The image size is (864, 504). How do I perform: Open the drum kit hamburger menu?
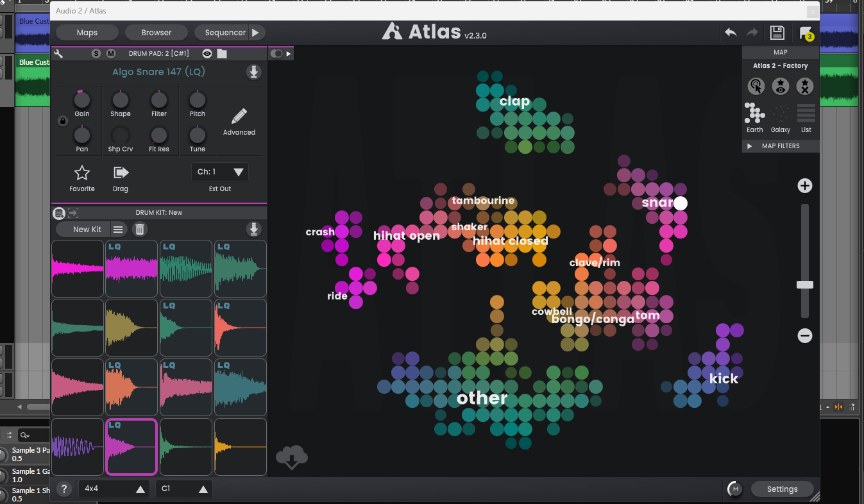coord(119,229)
